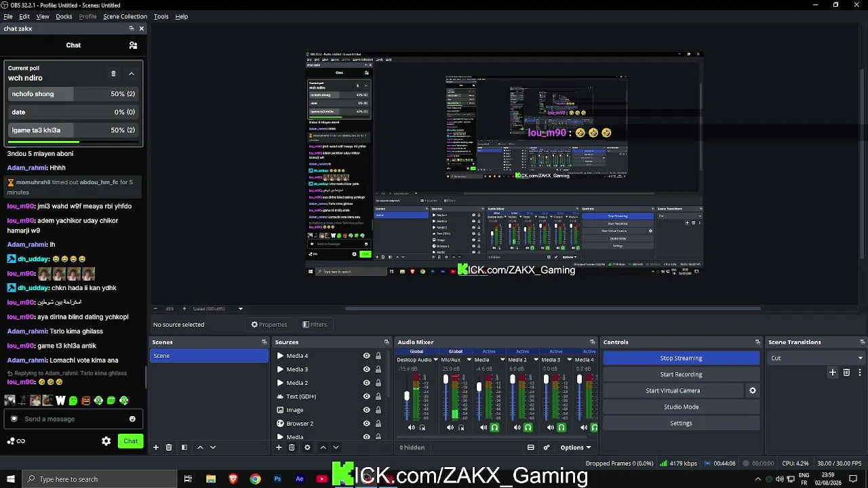Open advanced audio properties gears icon

click(x=546, y=447)
